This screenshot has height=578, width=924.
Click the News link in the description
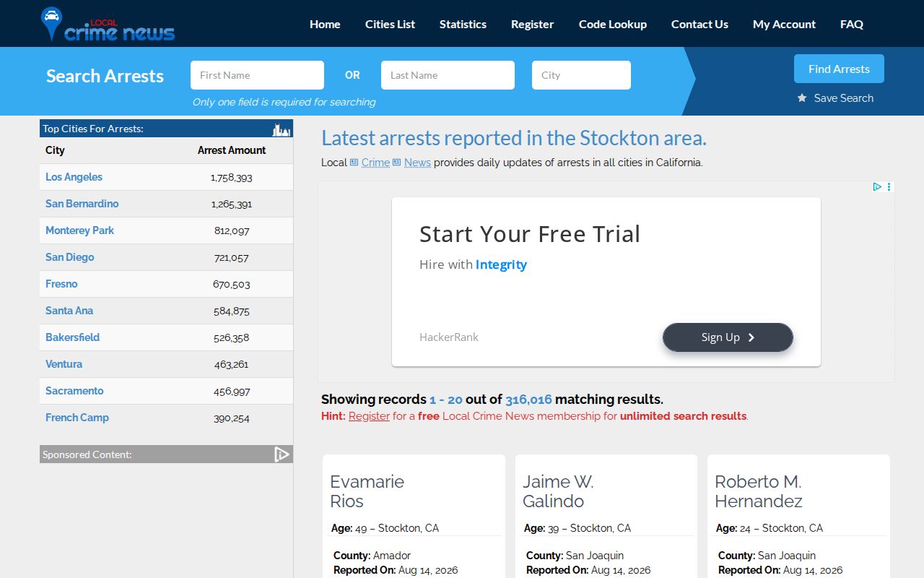[x=417, y=163]
